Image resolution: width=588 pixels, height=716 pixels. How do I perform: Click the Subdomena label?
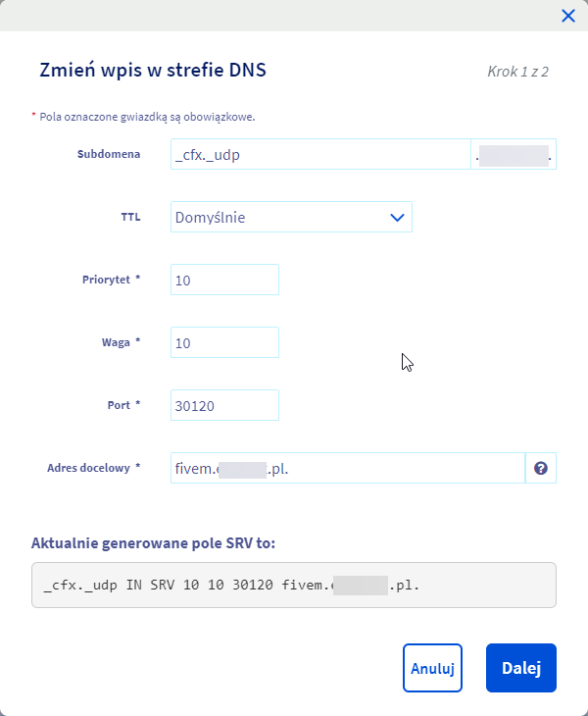(109, 154)
